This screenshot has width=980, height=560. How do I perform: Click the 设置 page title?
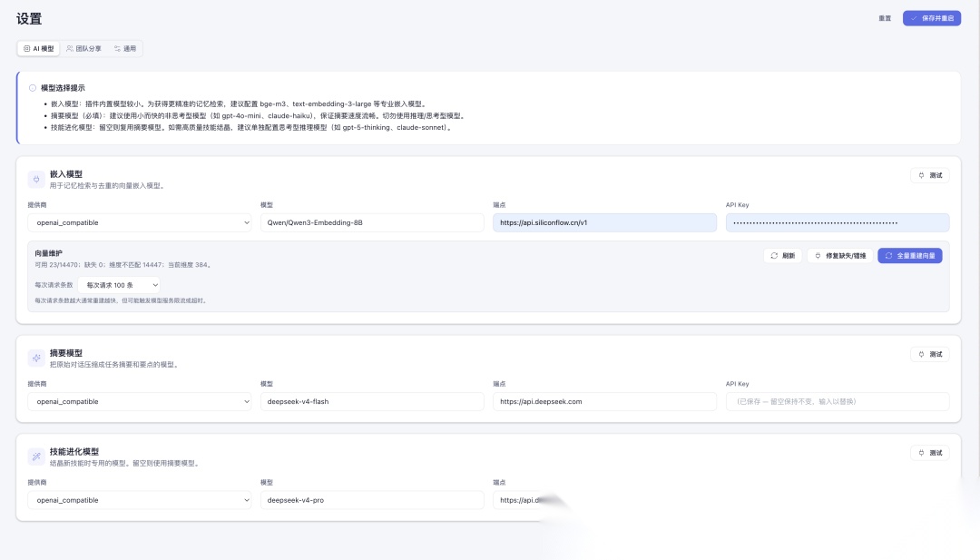point(29,19)
